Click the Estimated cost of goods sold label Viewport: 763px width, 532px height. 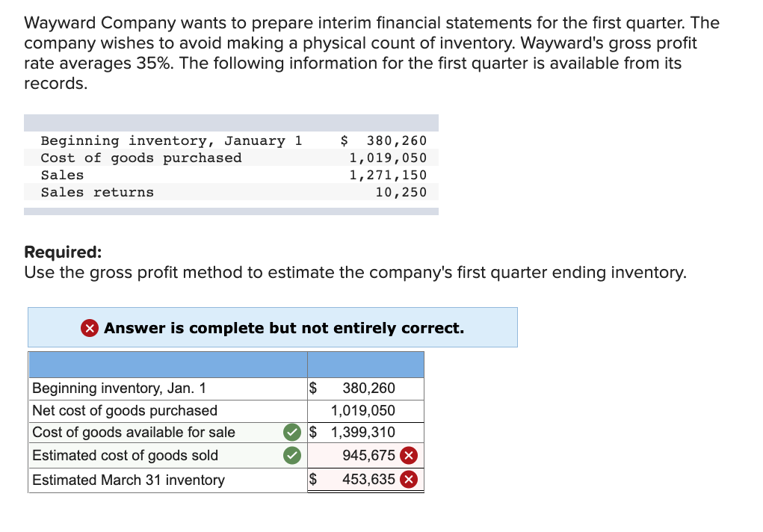click(125, 456)
